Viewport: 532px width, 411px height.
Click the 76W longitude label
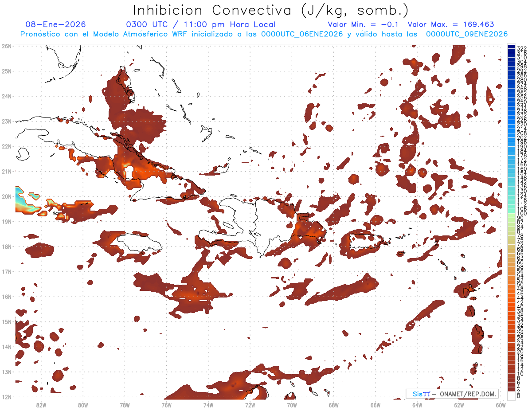(x=166, y=405)
